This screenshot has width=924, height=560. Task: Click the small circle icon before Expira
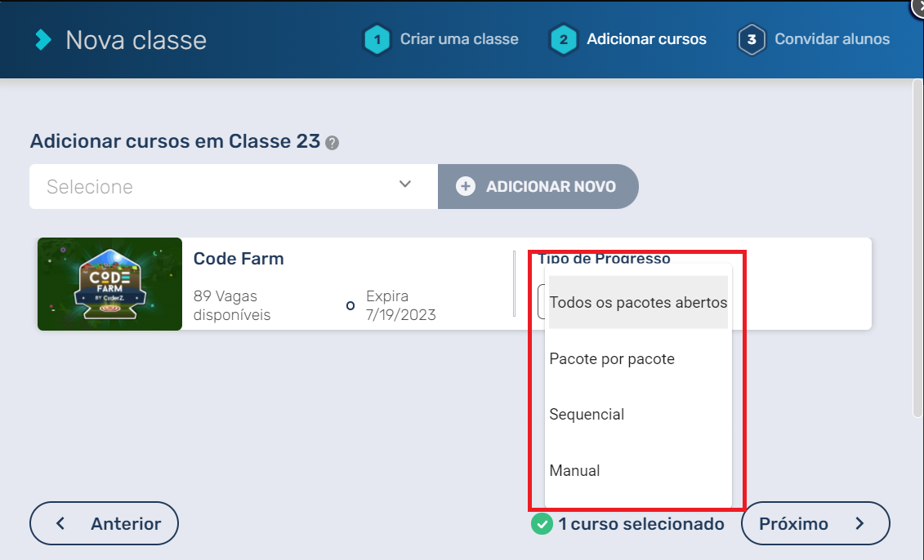pyautogui.click(x=350, y=306)
